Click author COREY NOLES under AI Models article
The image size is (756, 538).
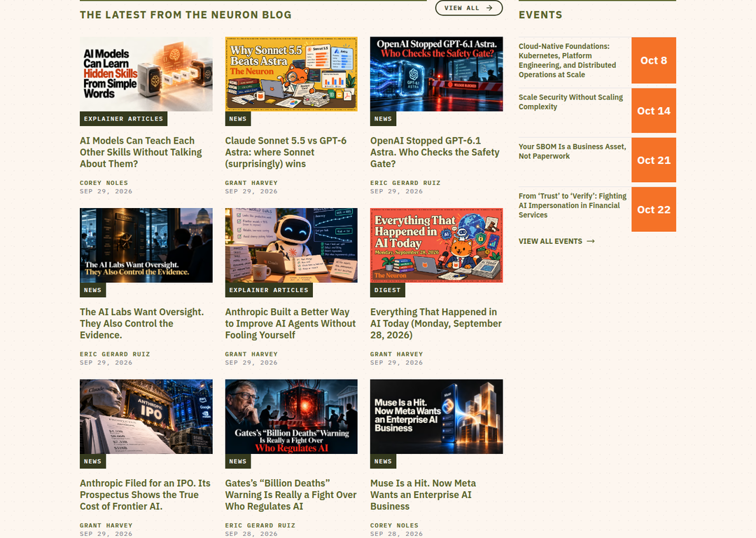pyautogui.click(x=104, y=183)
